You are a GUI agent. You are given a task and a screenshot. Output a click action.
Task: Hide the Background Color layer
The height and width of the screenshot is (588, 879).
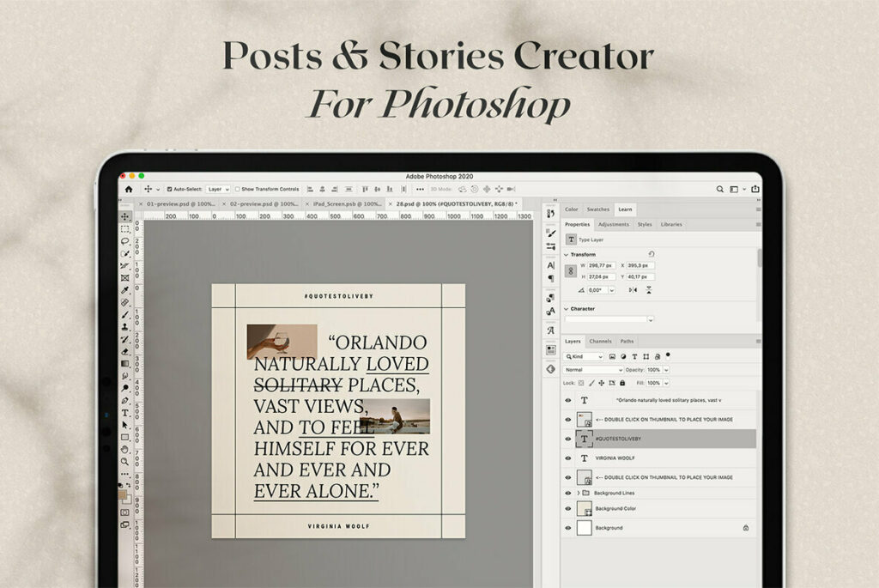[567, 509]
